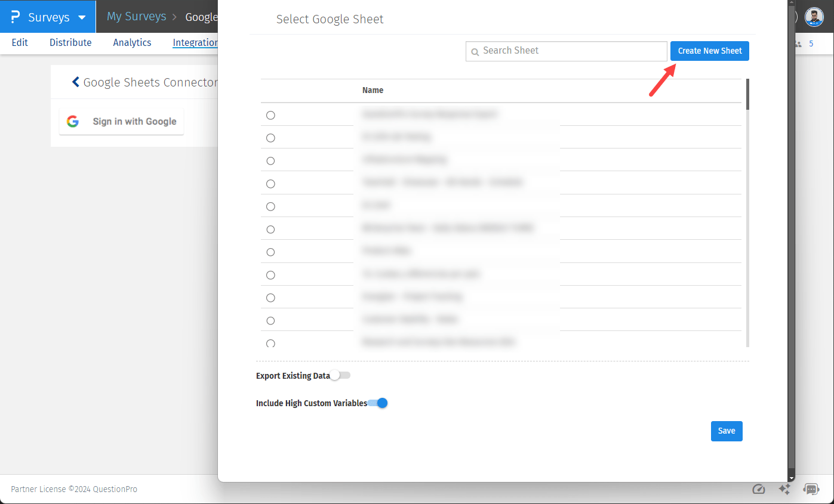Click the collaborators count icon showing 5
This screenshot has height=504, width=834.
point(798,44)
